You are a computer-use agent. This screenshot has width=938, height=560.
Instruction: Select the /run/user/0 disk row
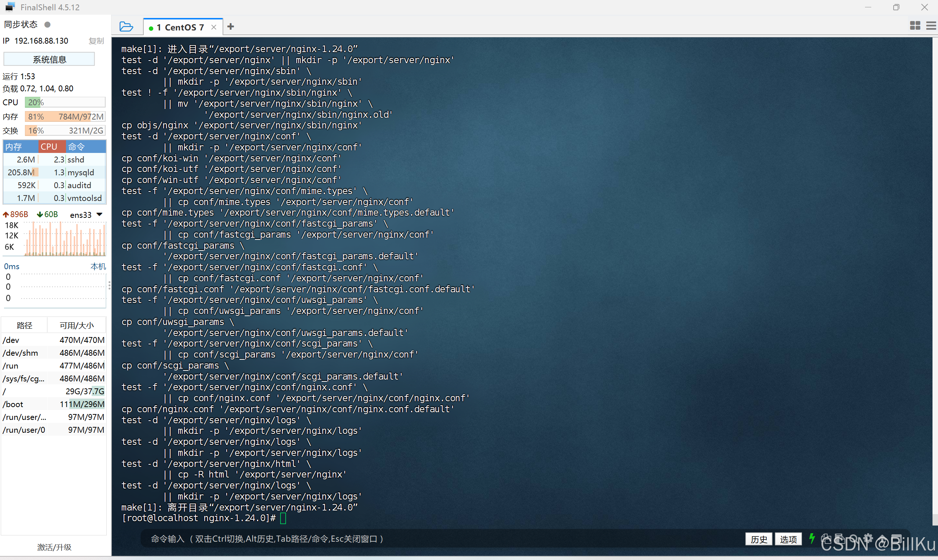pos(54,430)
